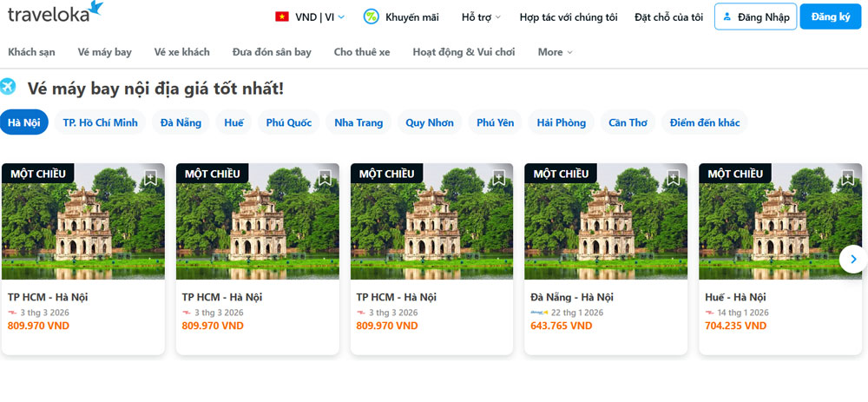Click the user icon inside Đăng Nhập
Screen dimensions: 868x402
click(x=727, y=17)
